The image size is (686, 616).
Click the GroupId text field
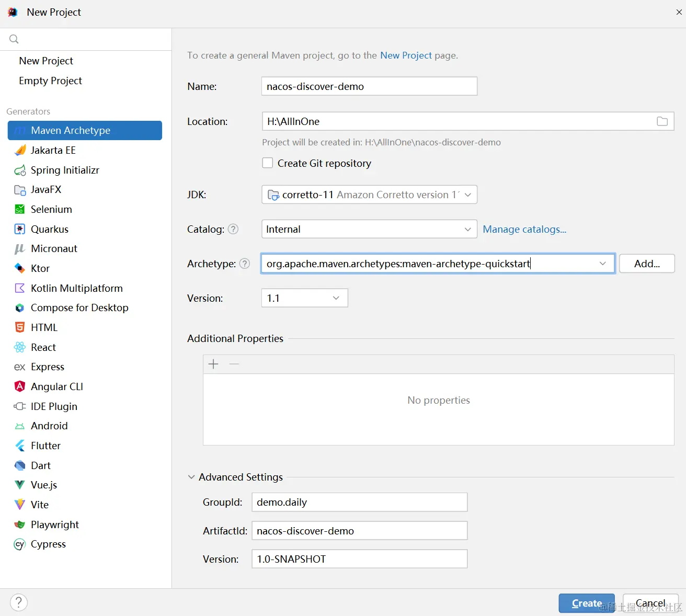point(359,502)
